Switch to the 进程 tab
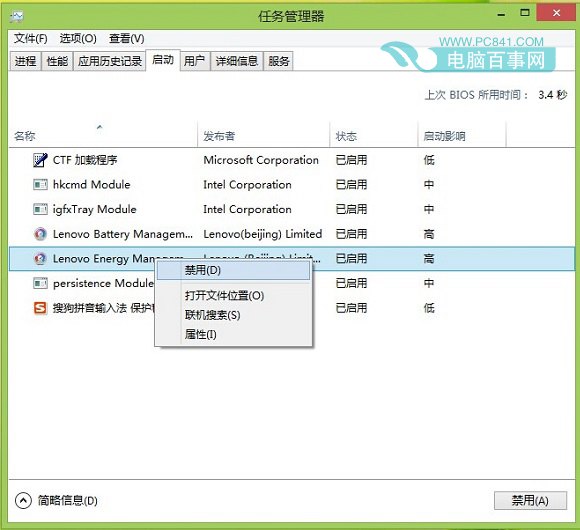 point(26,61)
